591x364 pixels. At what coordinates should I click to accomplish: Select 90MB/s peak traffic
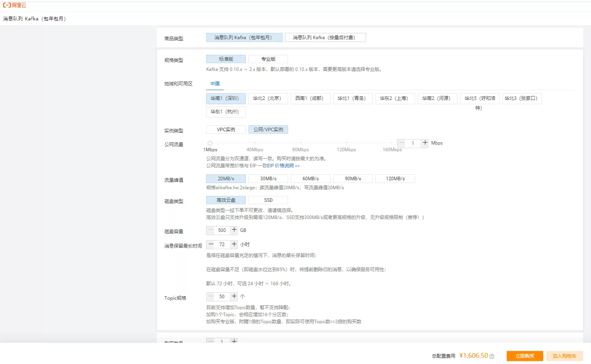353,179
